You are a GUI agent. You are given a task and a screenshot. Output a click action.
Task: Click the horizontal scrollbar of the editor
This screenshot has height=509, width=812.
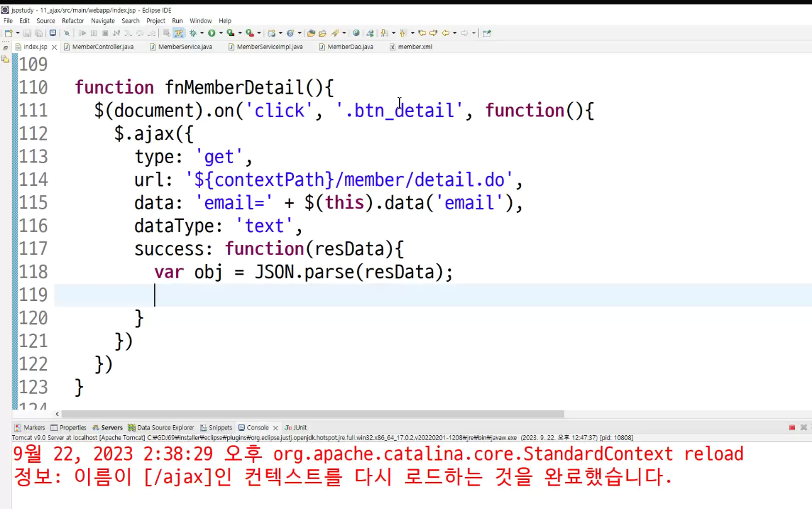pyautogui.click(x=313, y=414)
